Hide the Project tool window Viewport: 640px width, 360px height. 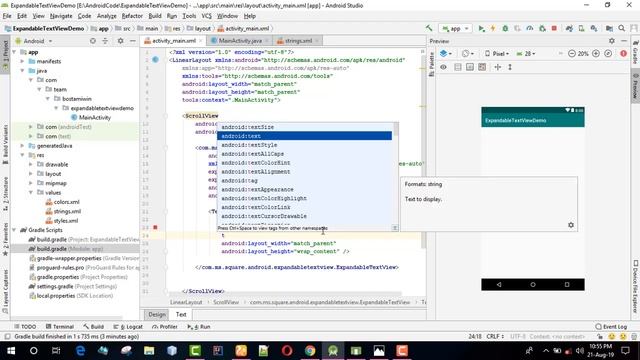point(133,41)
